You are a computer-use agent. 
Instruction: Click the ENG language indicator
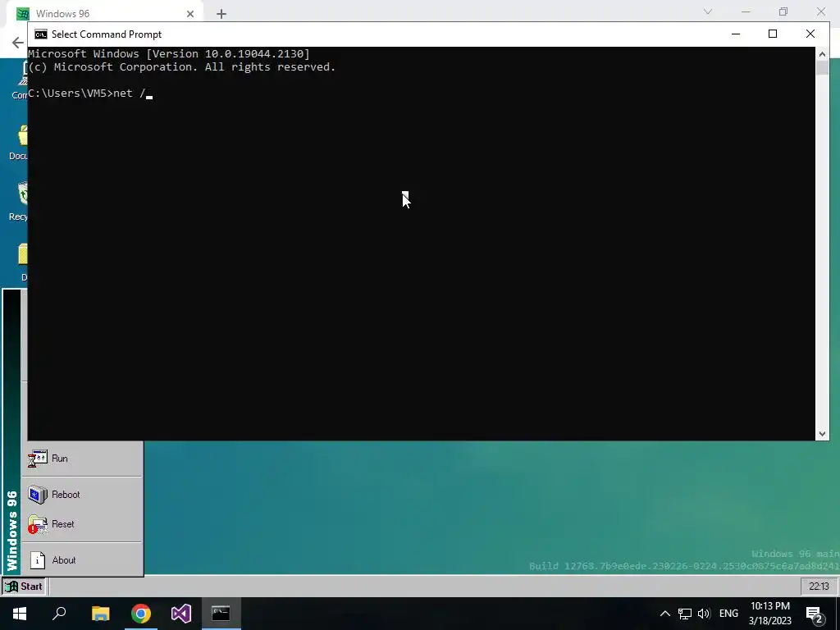click(x=728, y=614)
